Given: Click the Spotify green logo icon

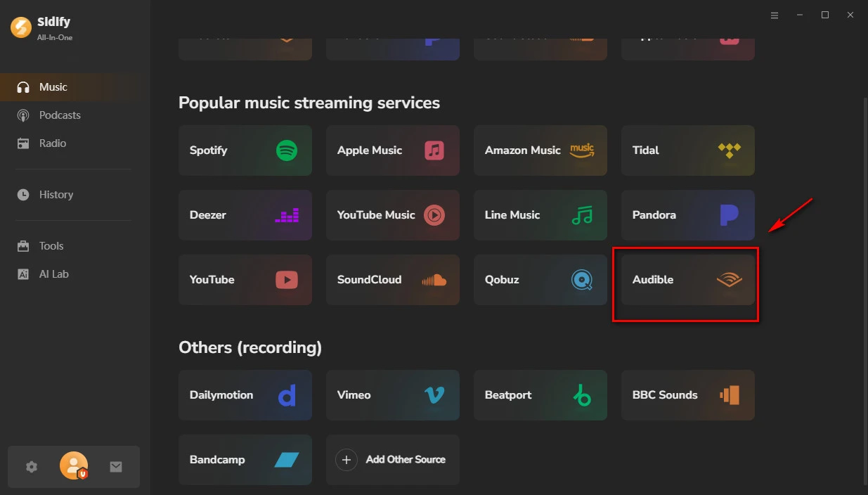Looking at the screenshot, I should coord(287,150).
